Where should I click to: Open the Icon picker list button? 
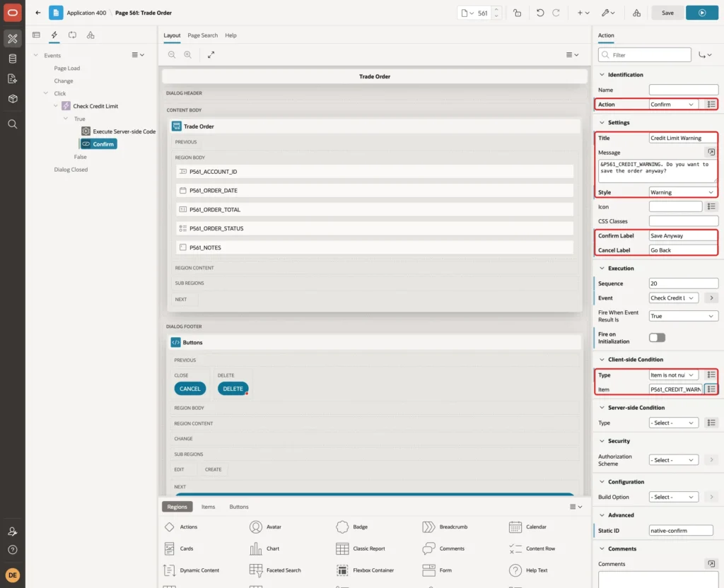pyautogui.click(x=711, y=206)
